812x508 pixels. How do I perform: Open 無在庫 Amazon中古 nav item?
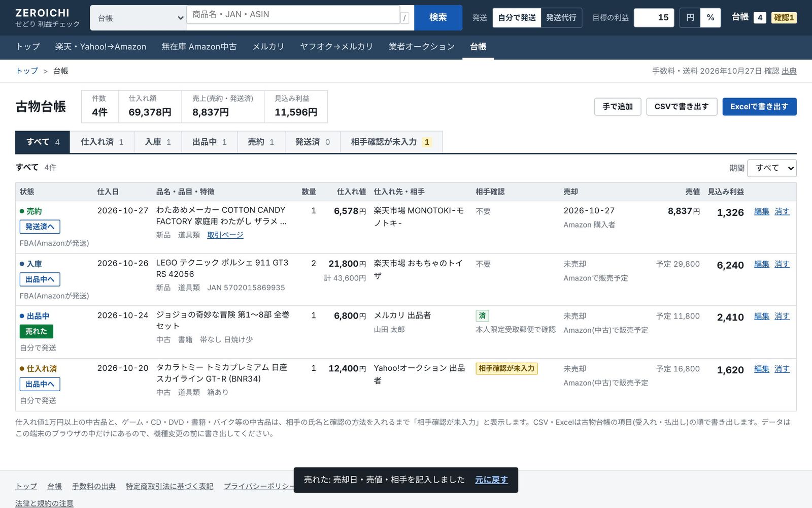[x=199, y=47]
